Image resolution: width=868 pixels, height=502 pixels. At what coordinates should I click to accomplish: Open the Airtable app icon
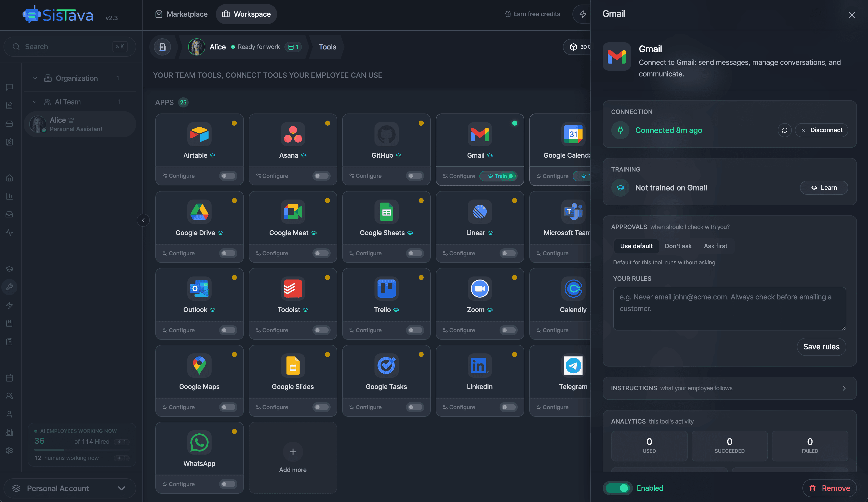[x=199, y=134]
